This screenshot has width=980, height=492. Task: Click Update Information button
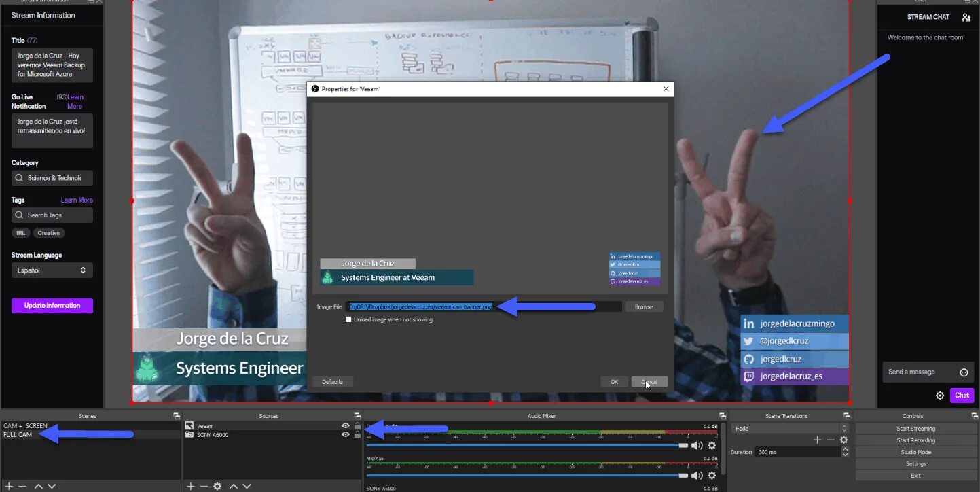[x=52, y=306]
